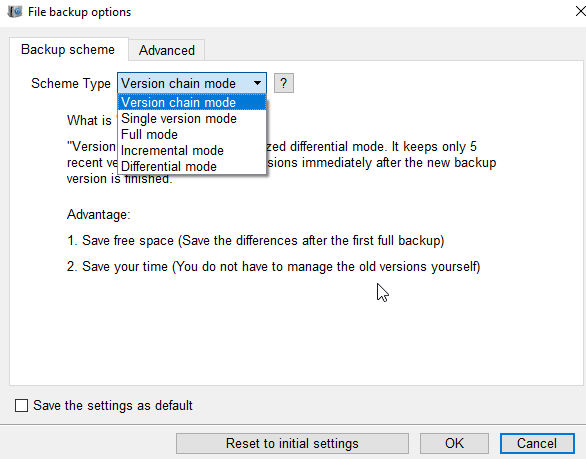Confirm options with the OK button
586x459 pixels.
tap(454, 444)
